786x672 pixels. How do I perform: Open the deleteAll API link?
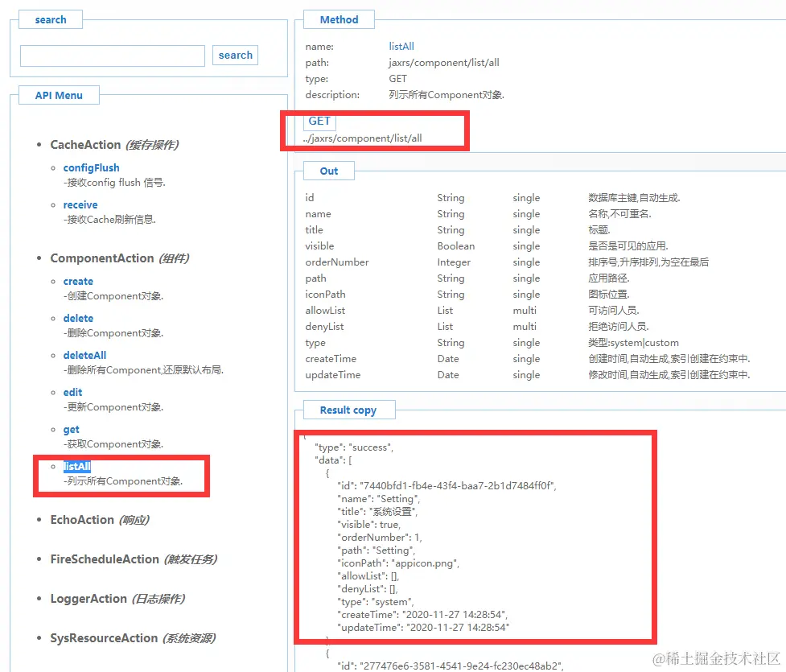84,356
